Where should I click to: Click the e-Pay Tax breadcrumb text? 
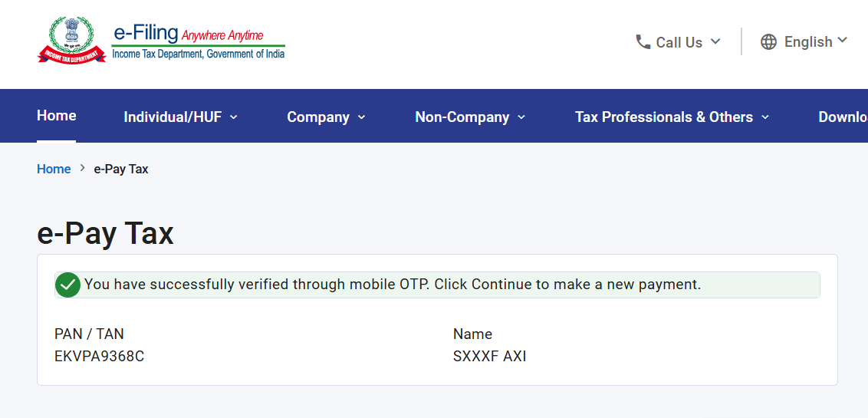coord(121,170)
